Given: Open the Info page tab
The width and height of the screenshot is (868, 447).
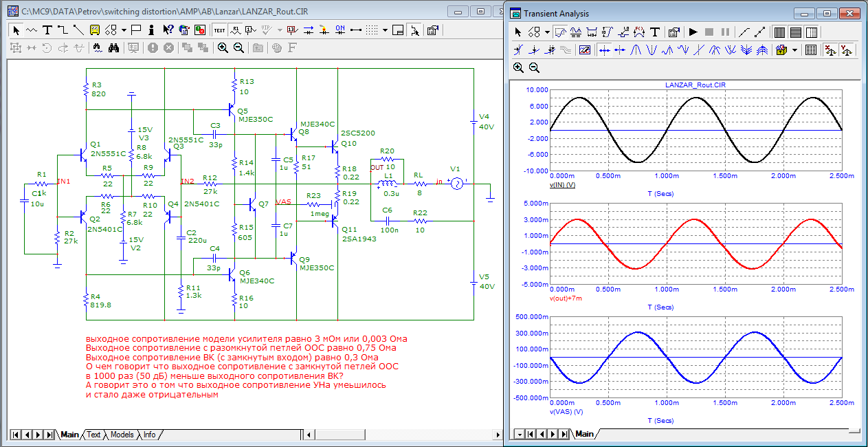Looking at the screenshot, I should pos(149,435).
